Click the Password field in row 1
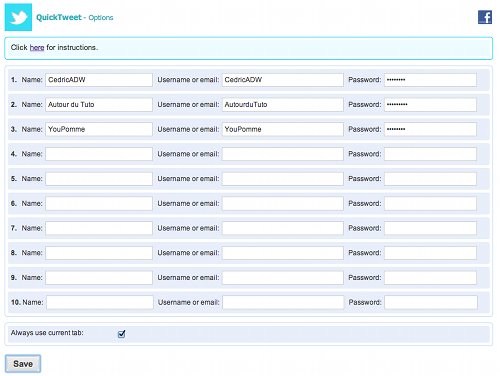Screen dimensions: 500x376 click(430, 80)
